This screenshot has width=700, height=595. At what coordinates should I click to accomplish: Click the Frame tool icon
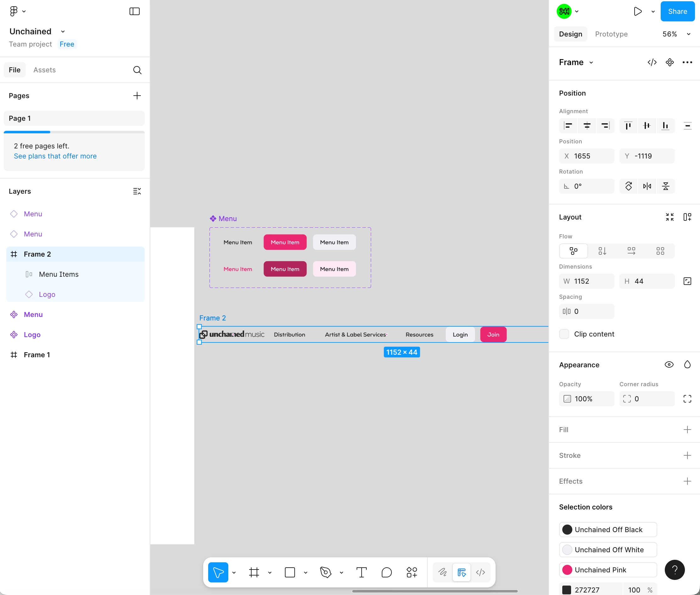(x=254, y=572)
